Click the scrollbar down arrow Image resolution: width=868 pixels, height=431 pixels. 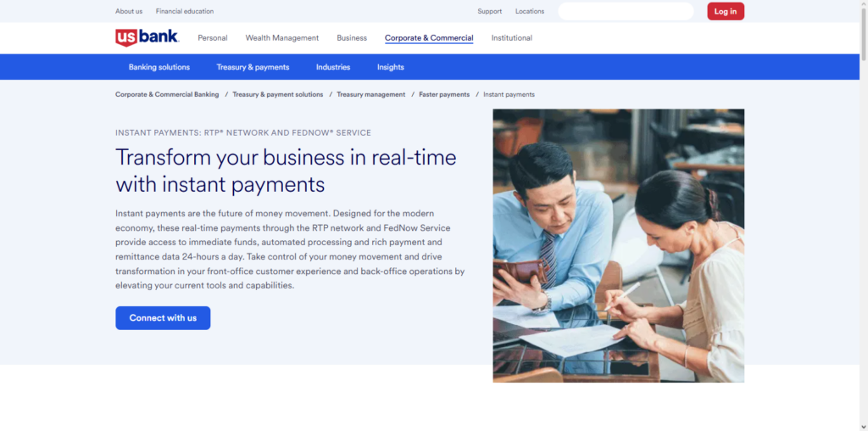pyautogui.click(x=864, y=427)
